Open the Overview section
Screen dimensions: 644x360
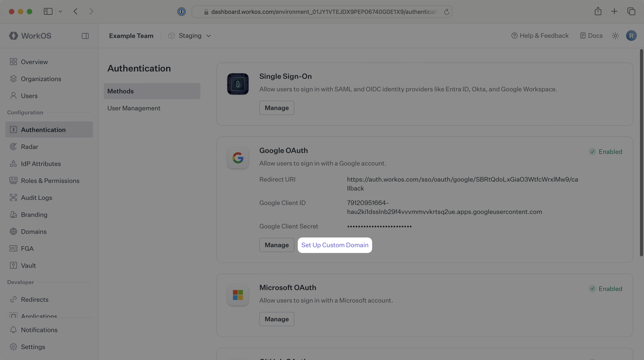point(34,62)
